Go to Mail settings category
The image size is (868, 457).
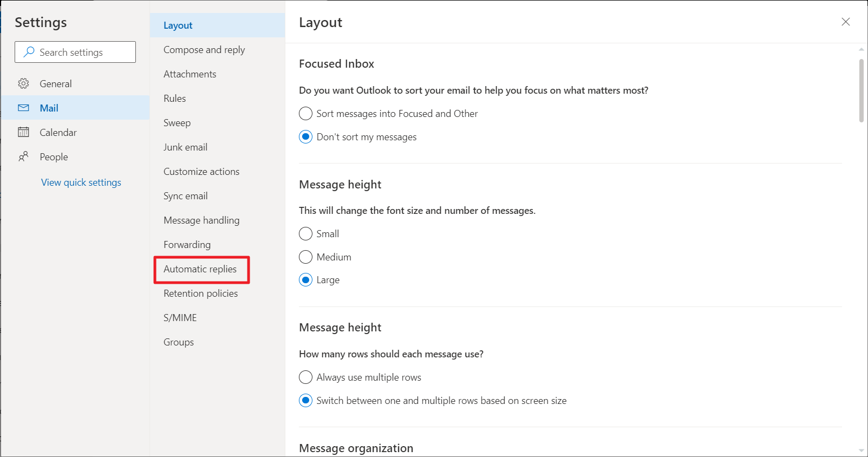pos(75,108)
